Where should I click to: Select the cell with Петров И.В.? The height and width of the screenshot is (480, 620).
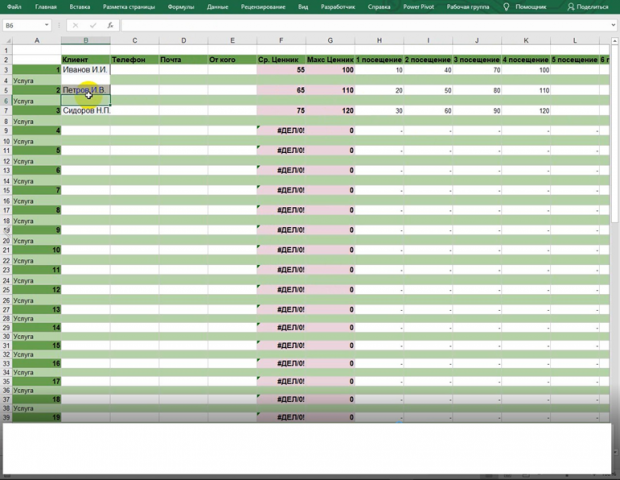pos(86,91)
